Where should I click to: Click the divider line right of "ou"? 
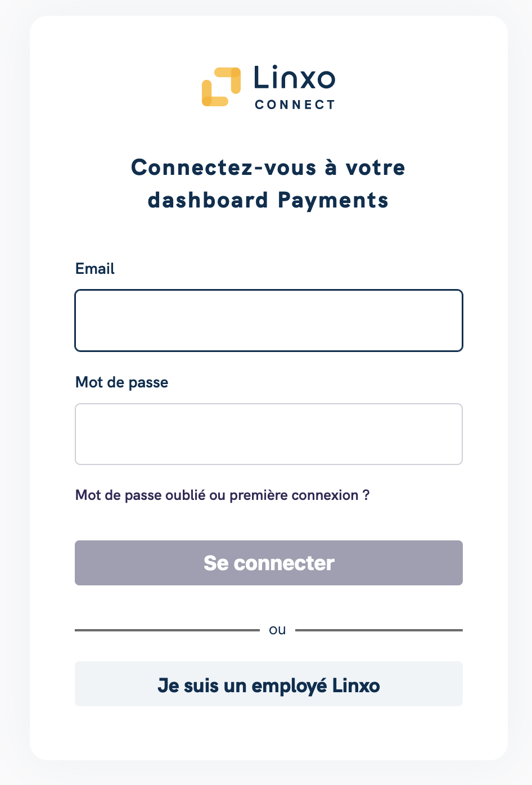coord(379,630)
